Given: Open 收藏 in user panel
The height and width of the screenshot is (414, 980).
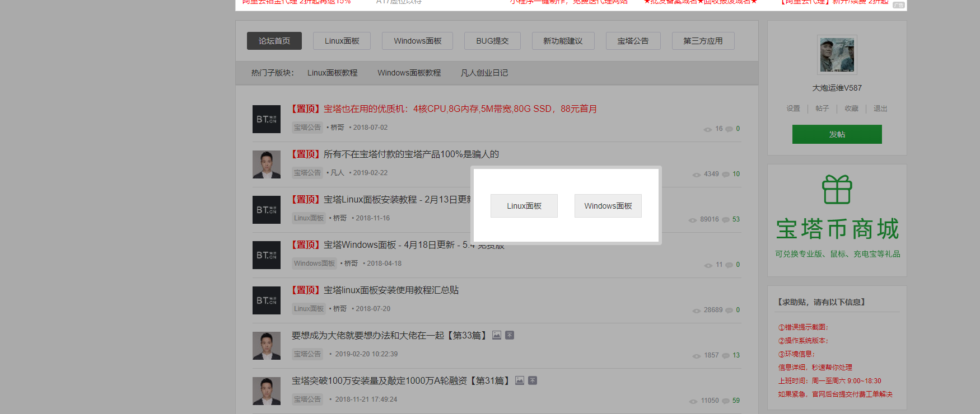Looking at the screenshot, I should click(851, 109).
